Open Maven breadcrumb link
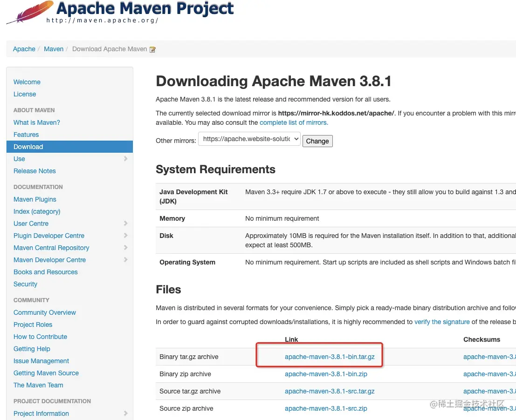Image resolution: width=516 pixels, height=420 pixels. (54, 49)
